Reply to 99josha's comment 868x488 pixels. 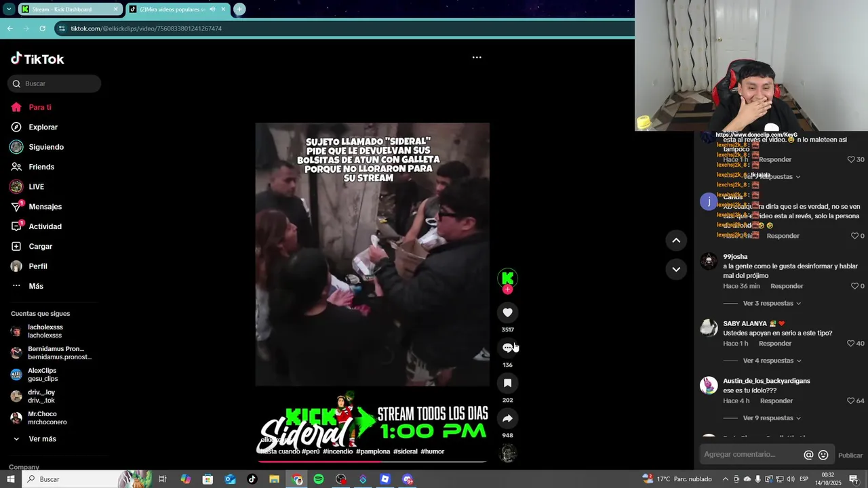[787, 286]
